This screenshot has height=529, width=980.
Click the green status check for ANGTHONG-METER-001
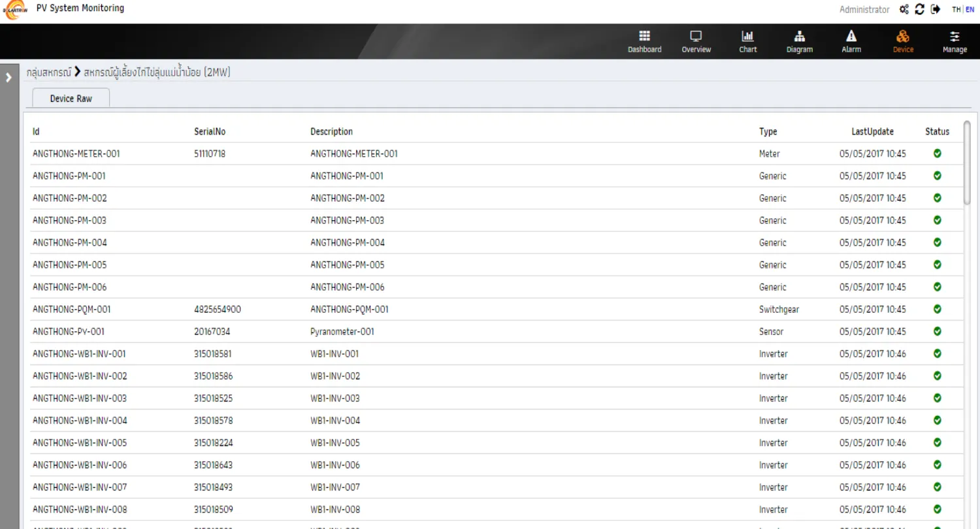tap(937, 153)
